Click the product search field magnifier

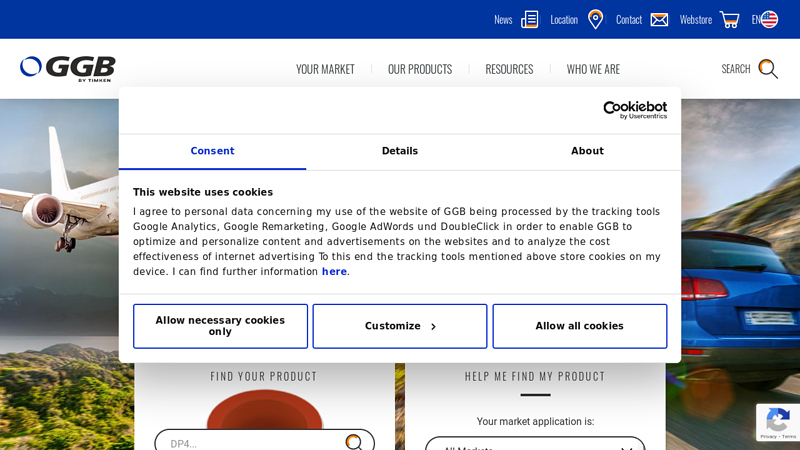[354, 441]
